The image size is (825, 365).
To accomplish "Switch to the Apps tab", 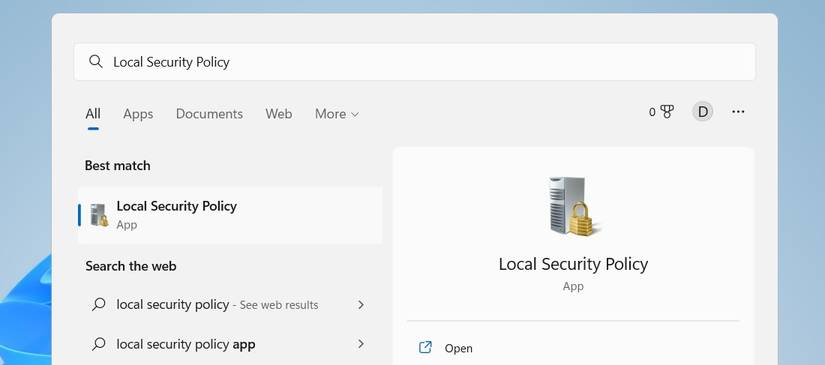I will tap(138, 114).
